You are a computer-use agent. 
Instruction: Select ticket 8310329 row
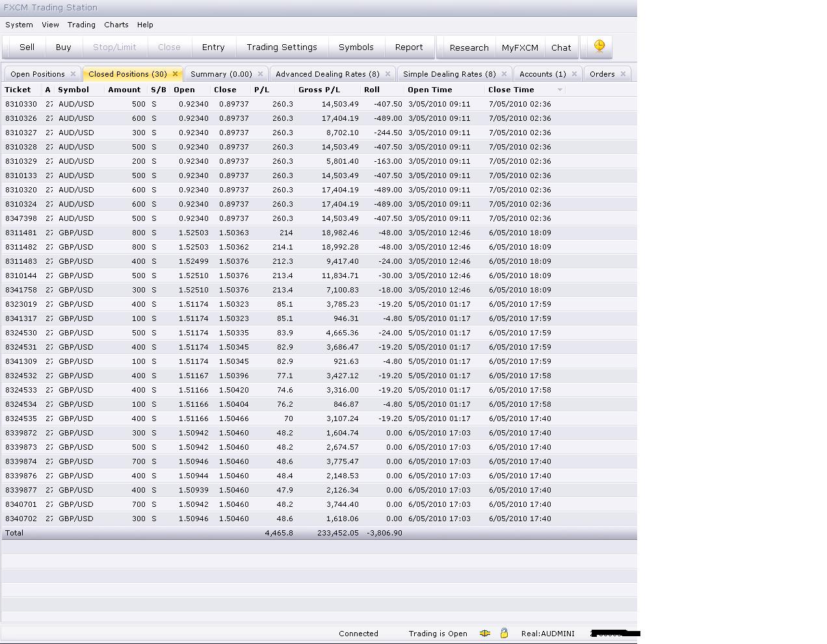coord(319,161)
